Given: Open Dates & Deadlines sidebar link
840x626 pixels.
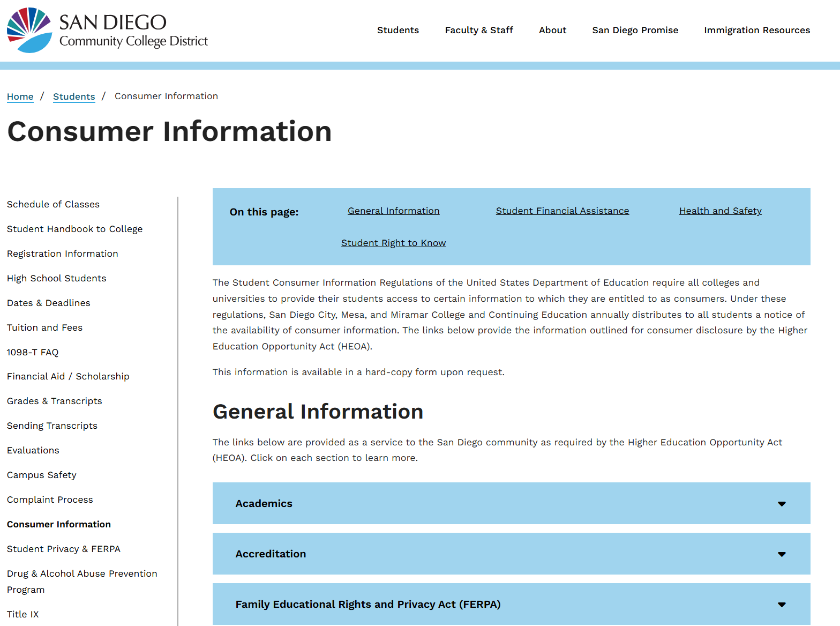Looking at the screenshot, I should click(x=49, y=303).
